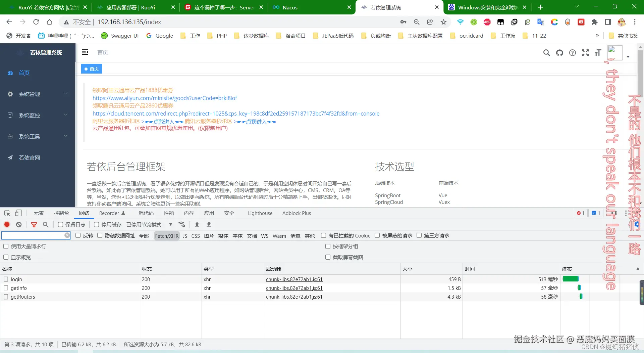Open the saved password key icon

tap(403, 22)
